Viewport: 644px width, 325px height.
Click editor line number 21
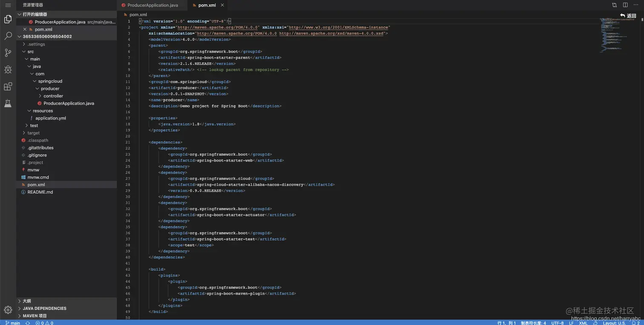pos(128,142)
